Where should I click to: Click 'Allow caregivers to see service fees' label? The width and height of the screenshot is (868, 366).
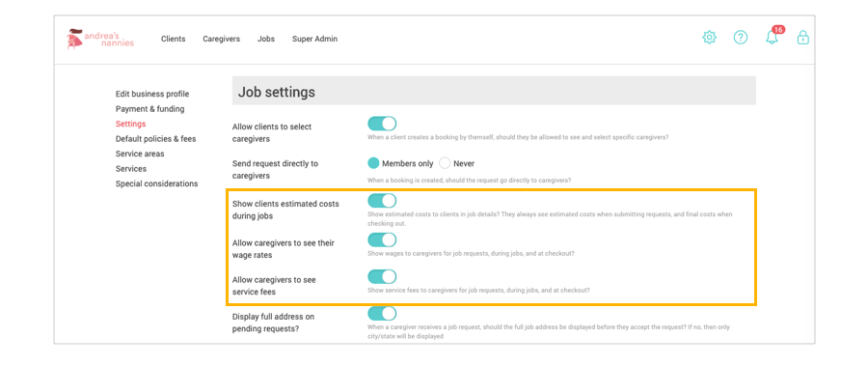coord(274,286)
